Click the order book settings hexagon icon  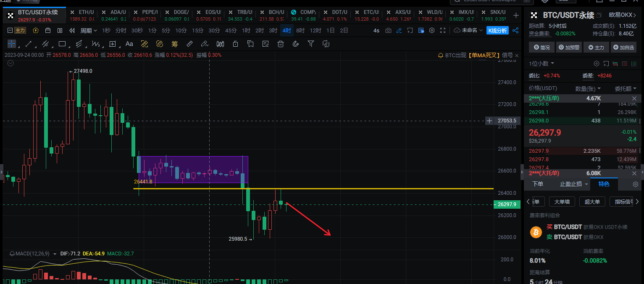click(596, 64)
